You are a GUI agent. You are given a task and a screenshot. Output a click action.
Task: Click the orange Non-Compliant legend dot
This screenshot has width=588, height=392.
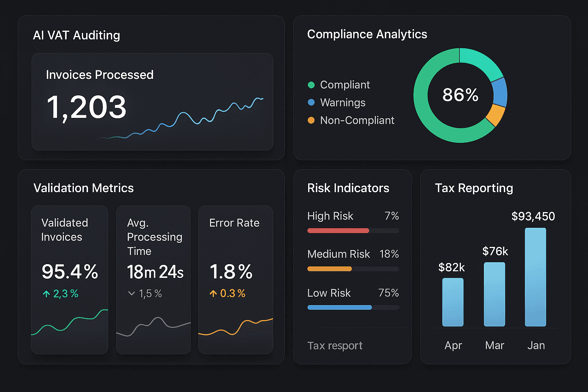(311, 120)
